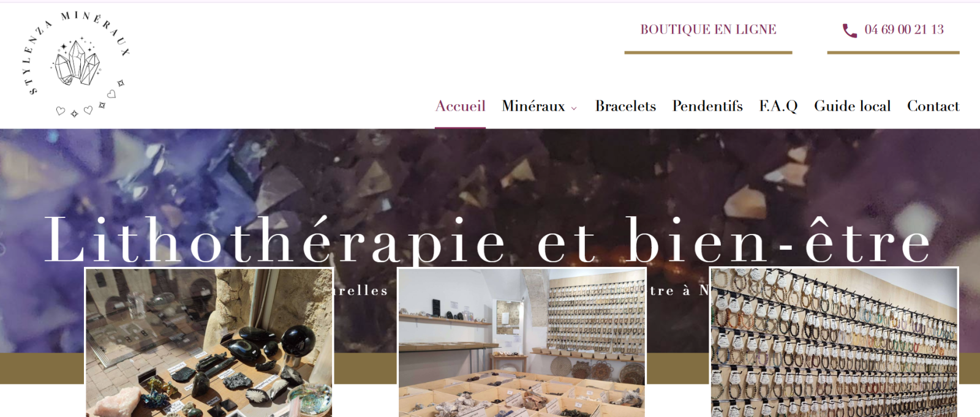This screenshot has height=417, width=980.
Task: Click the Stylenza Minéraux crystal logo
Action: click(x=77, y=62)
